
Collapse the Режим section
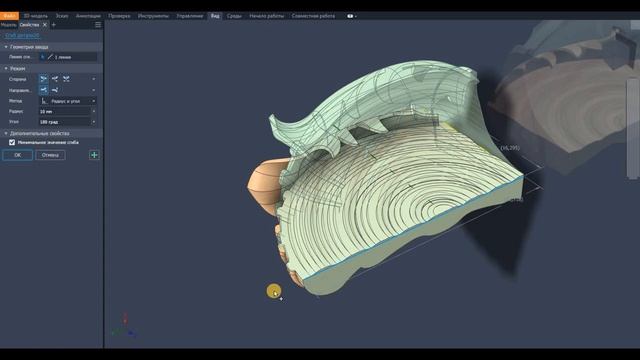tap(6, 69)
